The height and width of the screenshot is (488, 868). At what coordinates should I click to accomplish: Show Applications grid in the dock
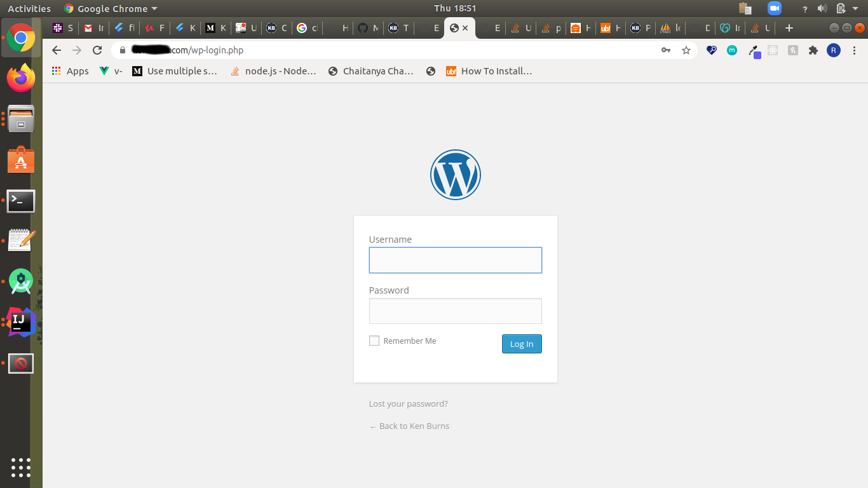(21, 467)
